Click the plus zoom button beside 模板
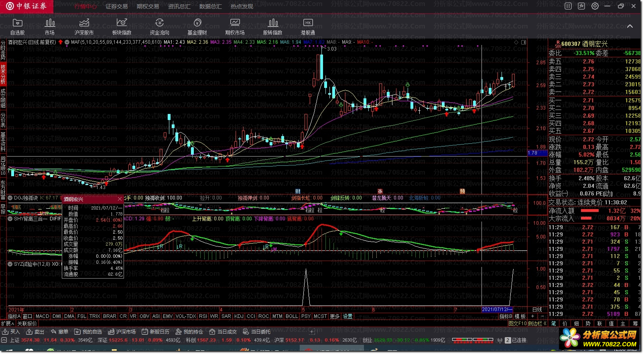644x354 pixels. coord(532,316)
